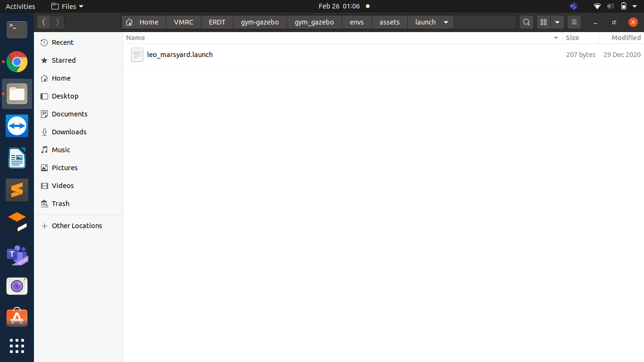The height and width of the screenshot is (362, 644).
Task: Open Sublime Merge from the dock
Action: click(x=17, y=222)
